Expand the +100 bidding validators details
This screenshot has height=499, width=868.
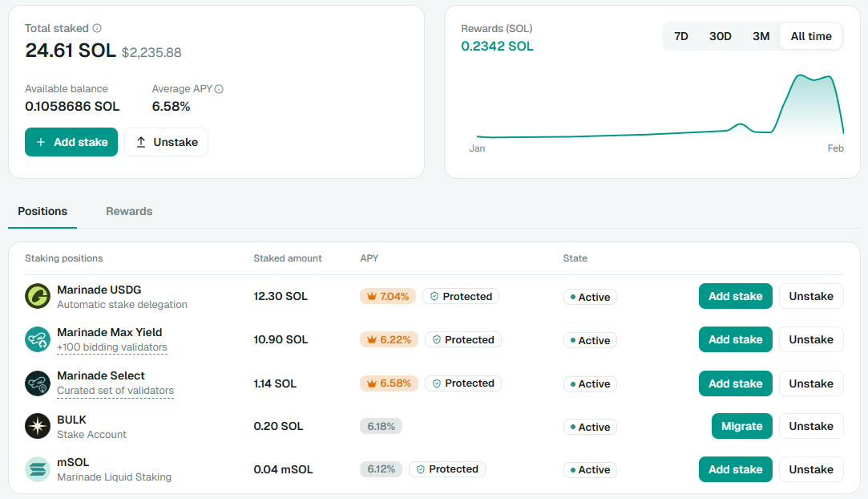(112, 347)
